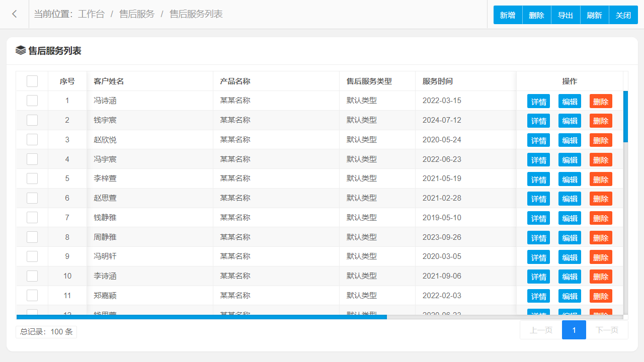Open 详情 for 冯宇宸
This screenshot has width=644, height=362.
pyautogui.click(x=538, y=160)
